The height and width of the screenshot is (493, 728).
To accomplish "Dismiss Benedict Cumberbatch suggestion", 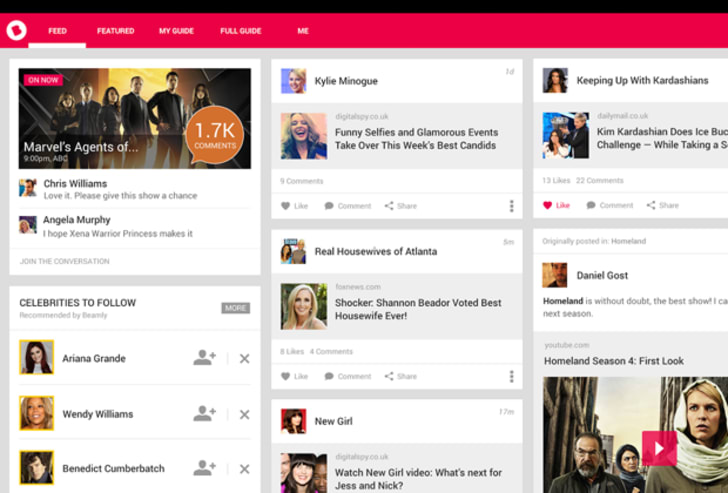I will 244,469.
